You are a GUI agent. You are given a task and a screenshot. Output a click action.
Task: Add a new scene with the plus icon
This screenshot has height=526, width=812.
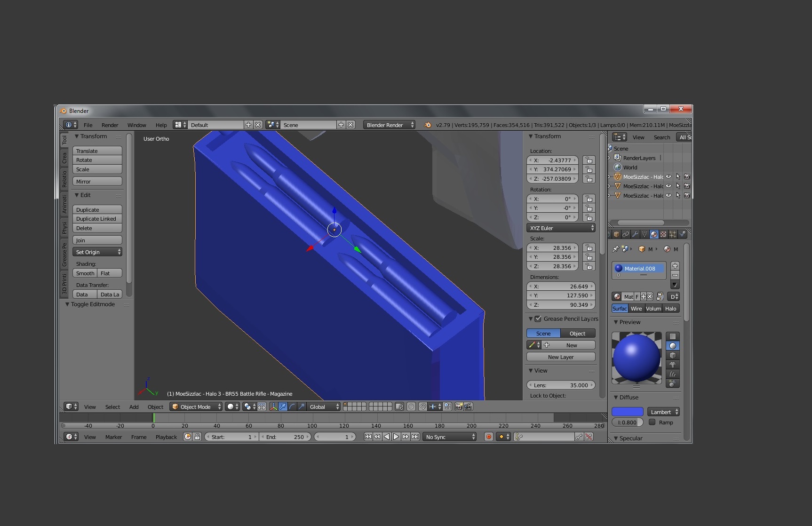point(341,125)
